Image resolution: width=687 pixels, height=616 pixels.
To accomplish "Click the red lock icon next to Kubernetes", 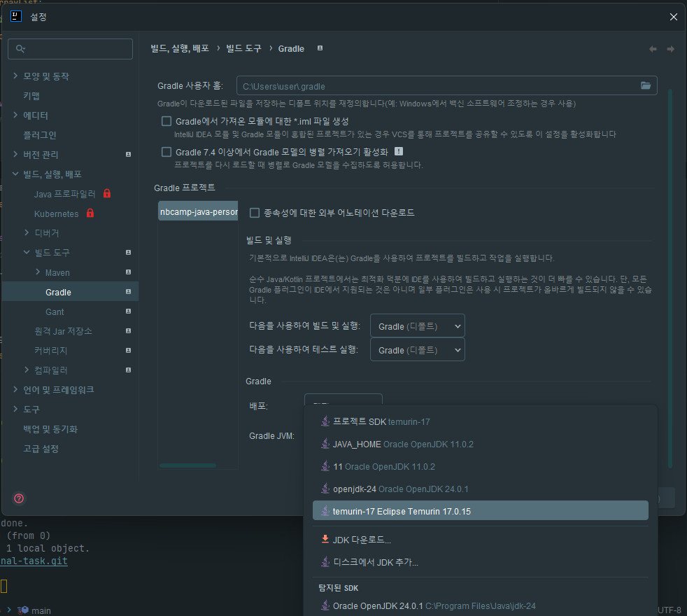I will 90,213.
